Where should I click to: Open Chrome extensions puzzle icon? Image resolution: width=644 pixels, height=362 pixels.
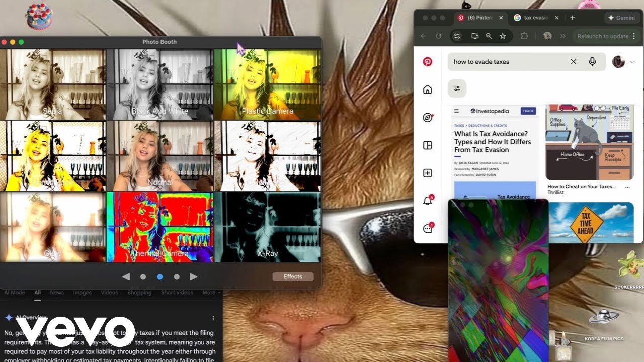(524, 36)
